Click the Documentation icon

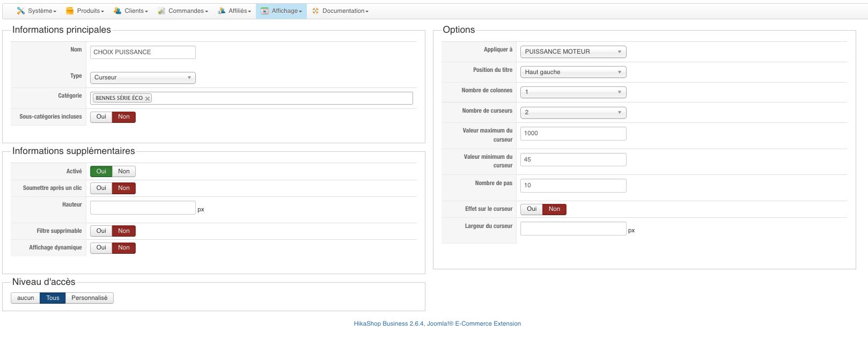click(x=315, y=11)
